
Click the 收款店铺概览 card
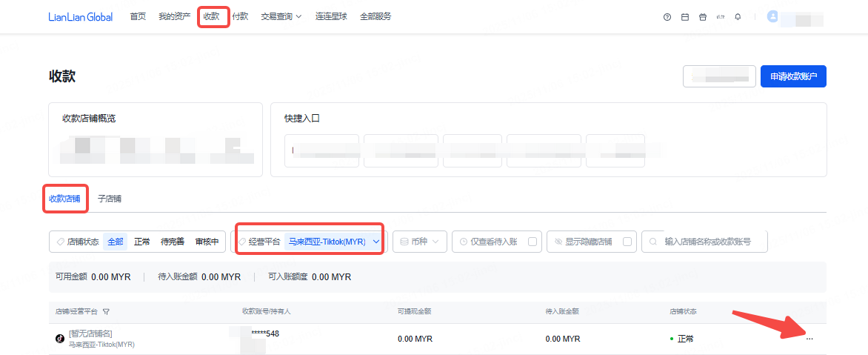click(155, 139)
